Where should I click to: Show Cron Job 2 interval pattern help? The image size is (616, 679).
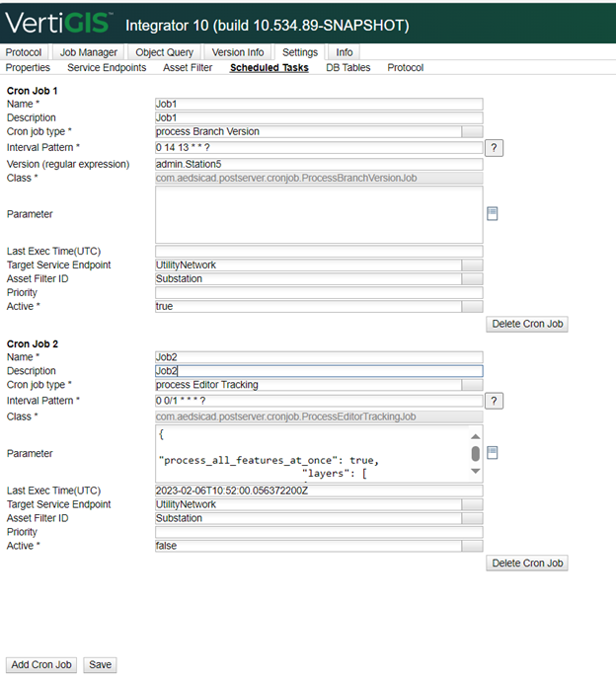[494, 401]
